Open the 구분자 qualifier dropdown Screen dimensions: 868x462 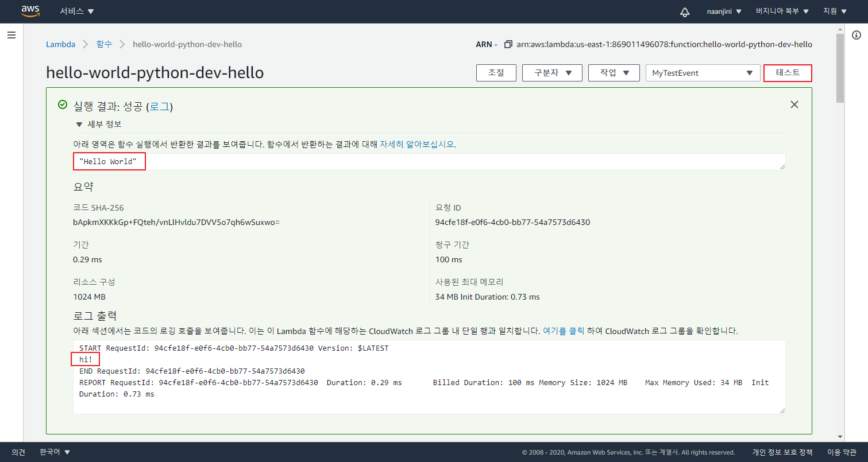click(552, 73)
